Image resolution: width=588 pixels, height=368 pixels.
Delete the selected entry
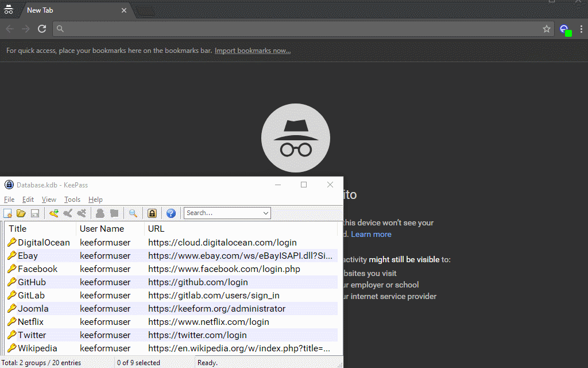point(81,213)
